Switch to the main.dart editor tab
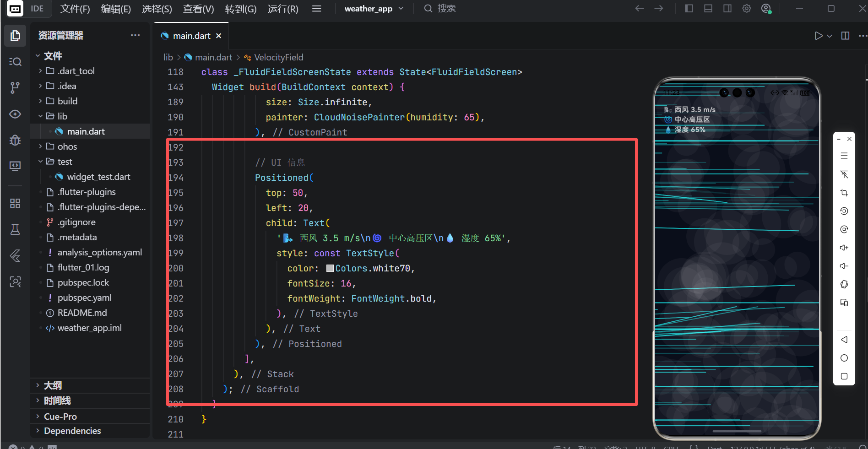868x449 pixels. pos(191,36)
